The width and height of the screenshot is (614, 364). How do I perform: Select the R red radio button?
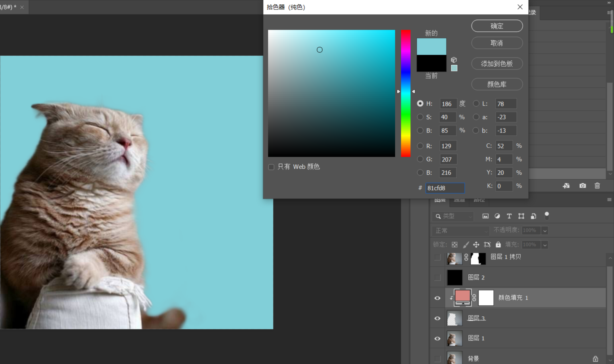point(420,146)
